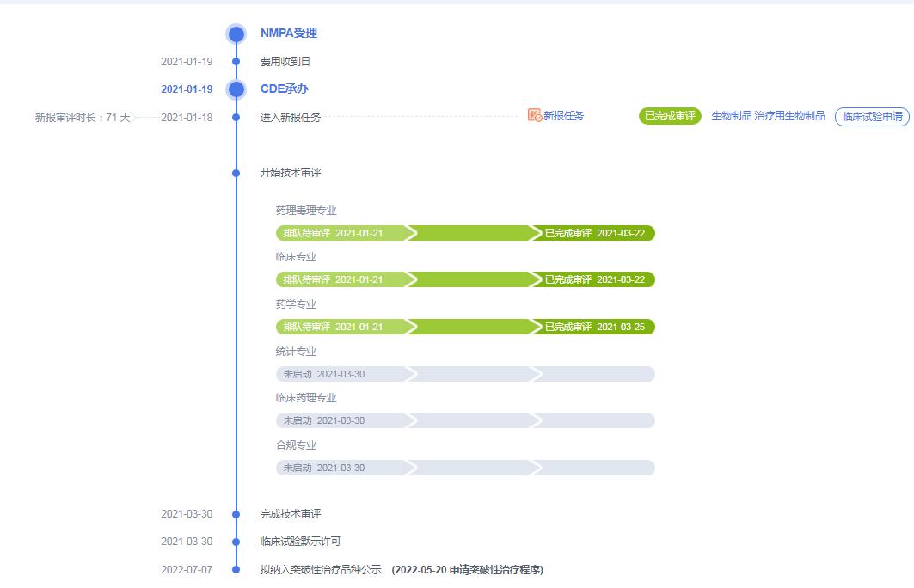Click the 临床试验默示许可 node dot
The height and width of the screenshot is (588, 914).
235,542
